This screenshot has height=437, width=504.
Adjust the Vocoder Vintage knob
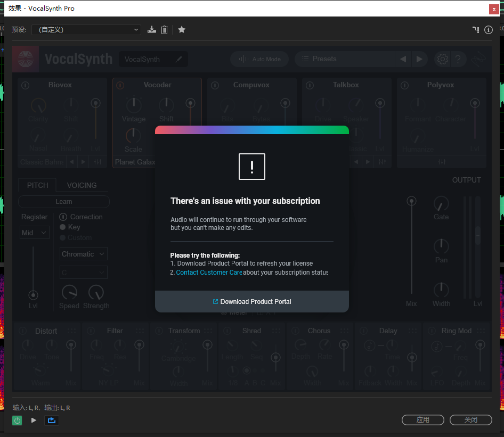(134, 105)
